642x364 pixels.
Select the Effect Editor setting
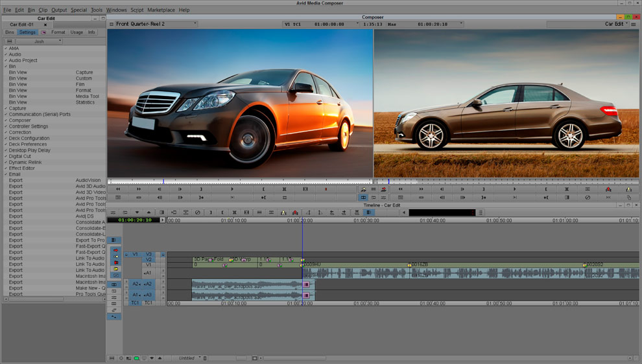tap(21, 168)
